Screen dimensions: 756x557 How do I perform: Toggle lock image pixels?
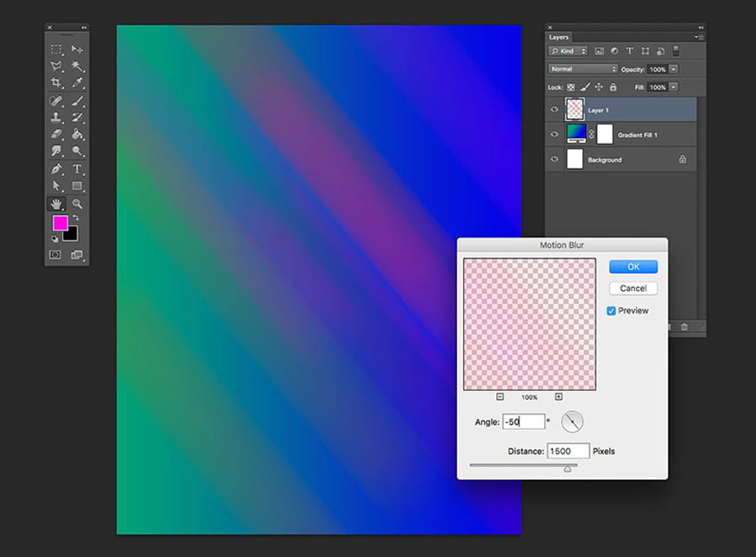[585, 87]
